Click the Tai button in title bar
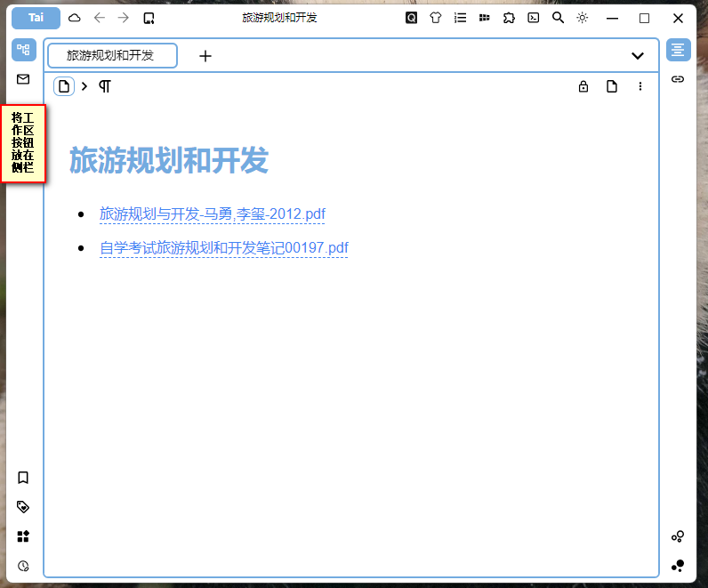708x588 pixels. pyautogui.click(x=36, y=18)
